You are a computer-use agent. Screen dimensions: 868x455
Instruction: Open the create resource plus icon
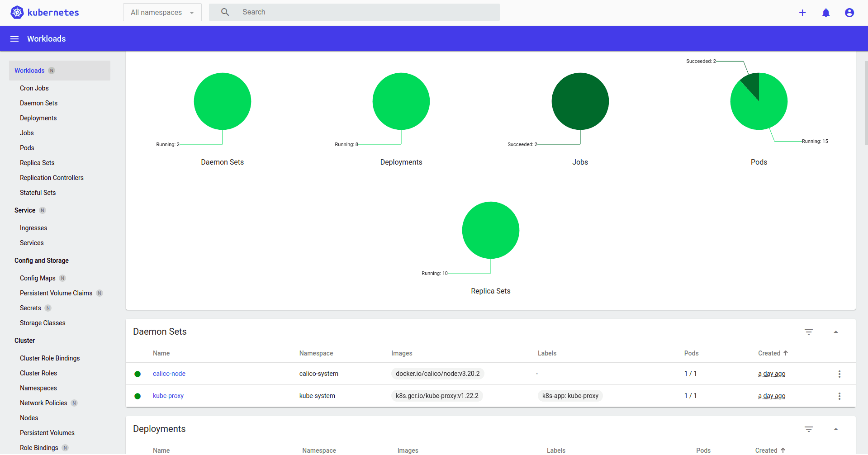802,13
